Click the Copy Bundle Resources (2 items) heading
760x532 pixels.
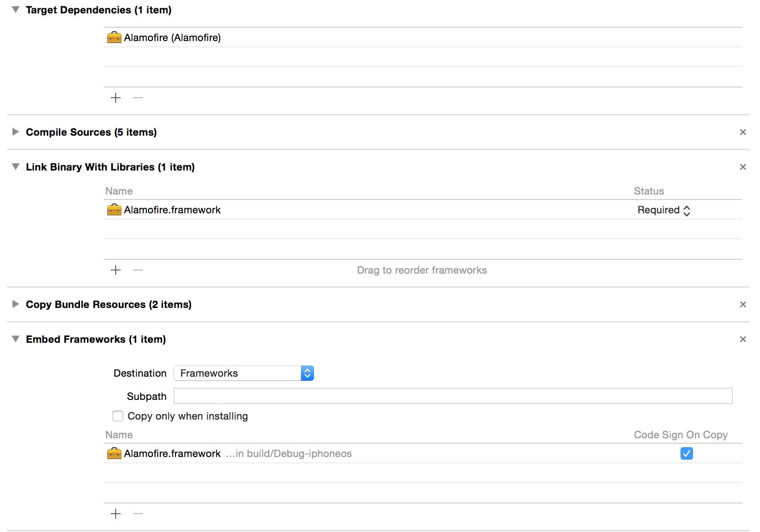109,304
